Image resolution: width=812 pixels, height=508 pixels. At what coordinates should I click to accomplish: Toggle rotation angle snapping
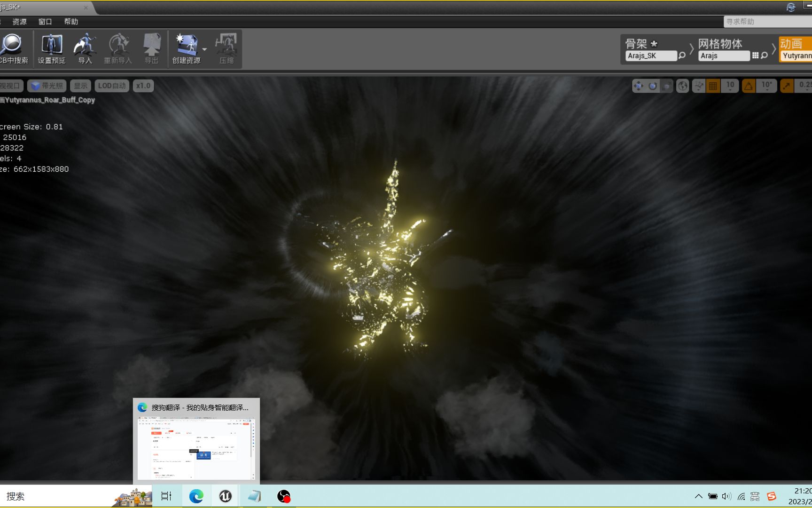(749, 86)
